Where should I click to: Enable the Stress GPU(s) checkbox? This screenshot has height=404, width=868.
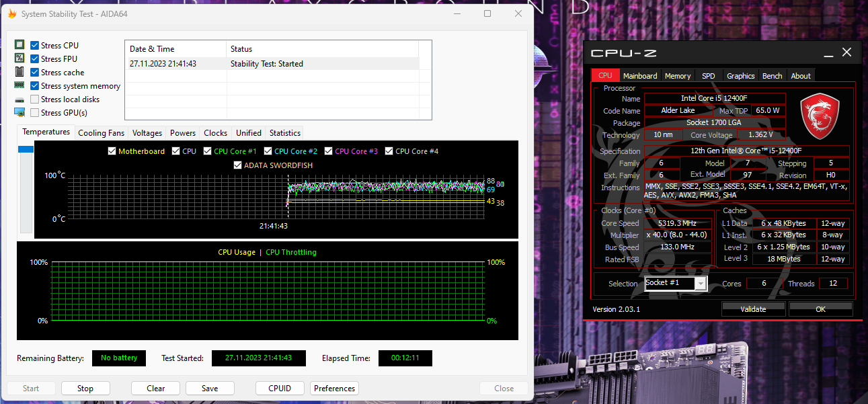click(x=34, y=113)
